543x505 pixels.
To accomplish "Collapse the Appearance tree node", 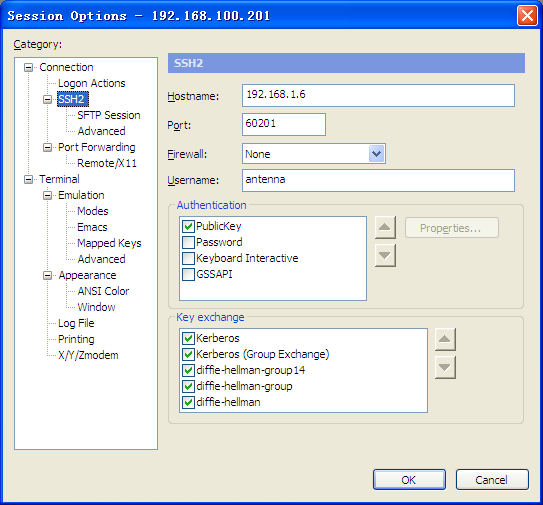I will pos(47,275).
